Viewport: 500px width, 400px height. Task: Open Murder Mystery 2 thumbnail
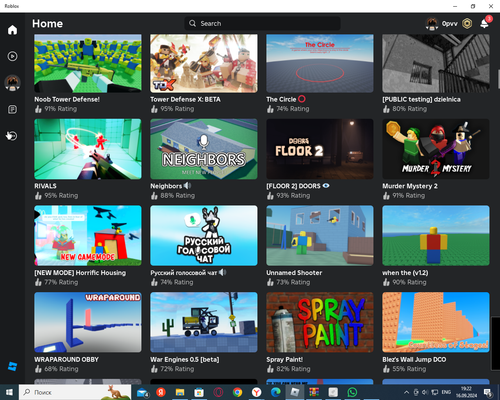[436, 149]
